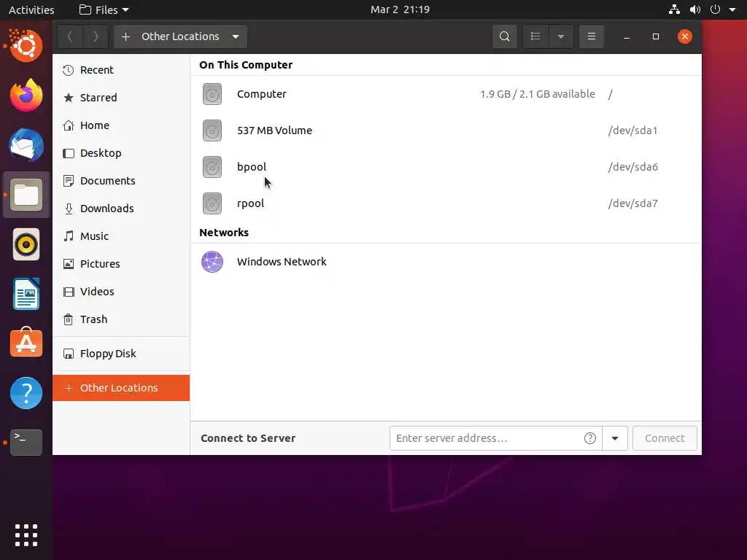Viewport: 747px width, 560px height.
Task: Open search with the magnifier icon
Action: coord(505,36)
